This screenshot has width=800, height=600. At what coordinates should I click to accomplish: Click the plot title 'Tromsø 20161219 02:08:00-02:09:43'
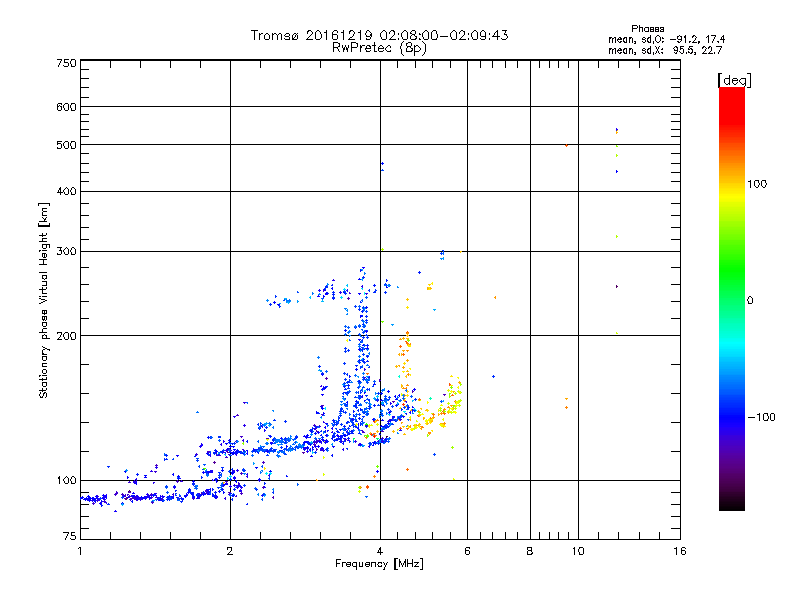coord(379,35)
